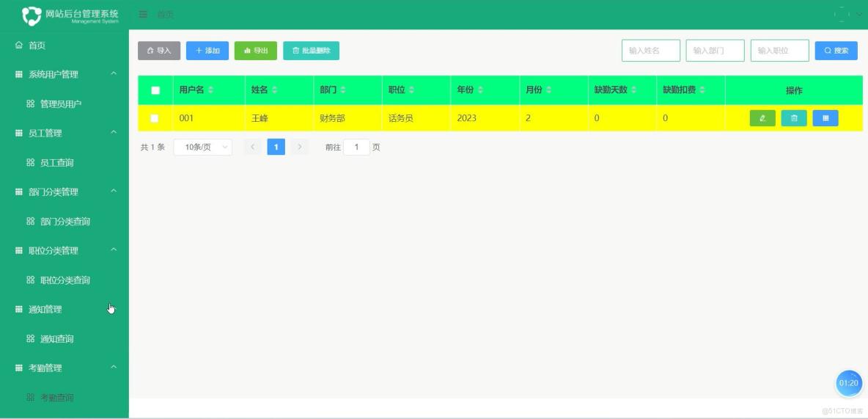Toggle the select-all checkbox in header
The image size is (868, 419).
155,90
